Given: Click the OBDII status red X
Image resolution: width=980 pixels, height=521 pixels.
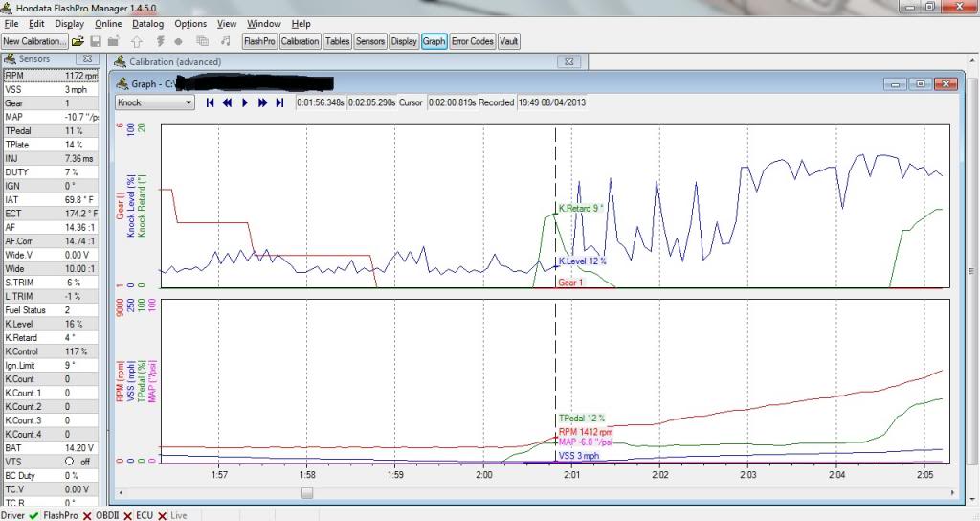Looking at the screenshot, I should (127, 516).
